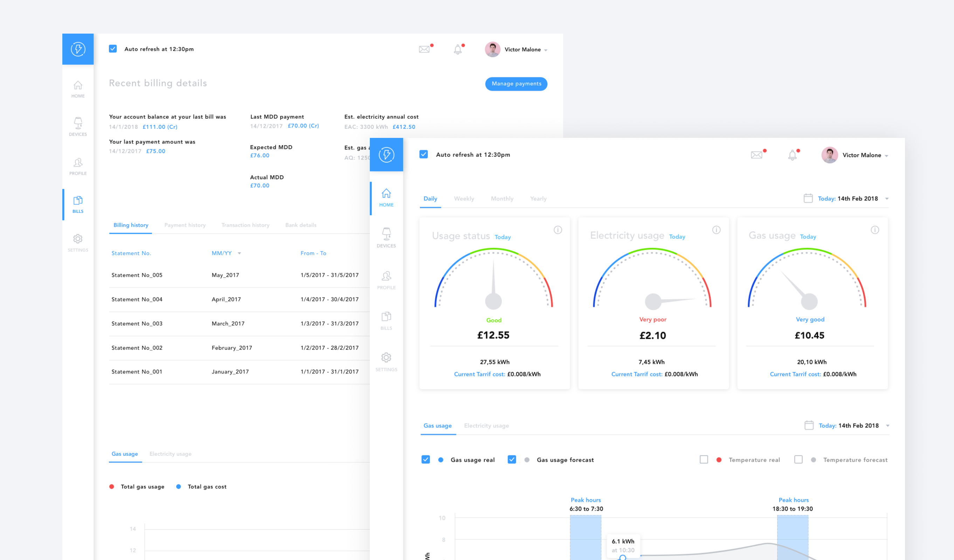Toggle Auto refresh checkbox in billing window
Screen dimensions: 954x560
coord(113,49)
